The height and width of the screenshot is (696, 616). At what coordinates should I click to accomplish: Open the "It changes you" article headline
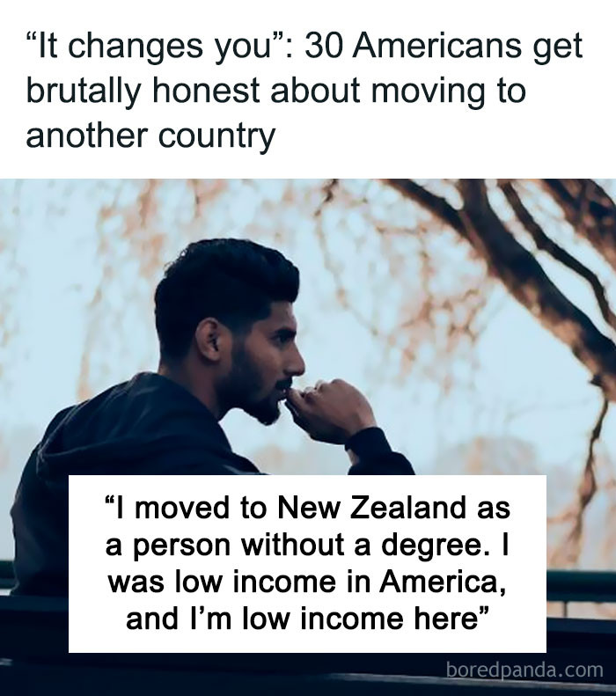coord(304,90)
